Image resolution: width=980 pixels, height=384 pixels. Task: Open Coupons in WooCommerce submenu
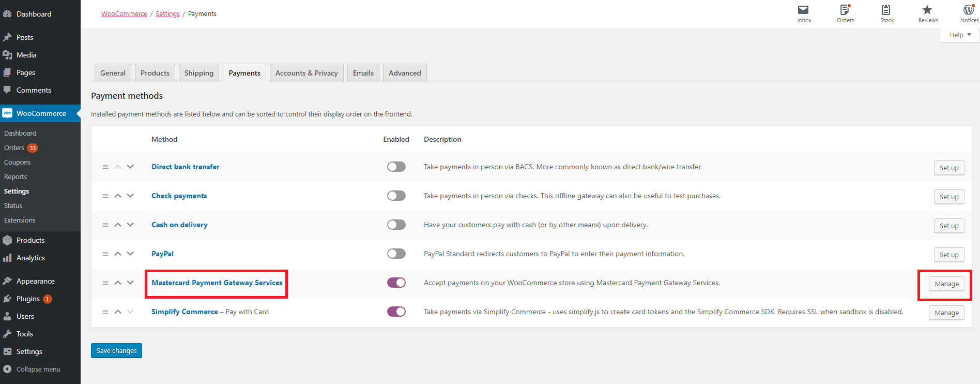point(18,162)
